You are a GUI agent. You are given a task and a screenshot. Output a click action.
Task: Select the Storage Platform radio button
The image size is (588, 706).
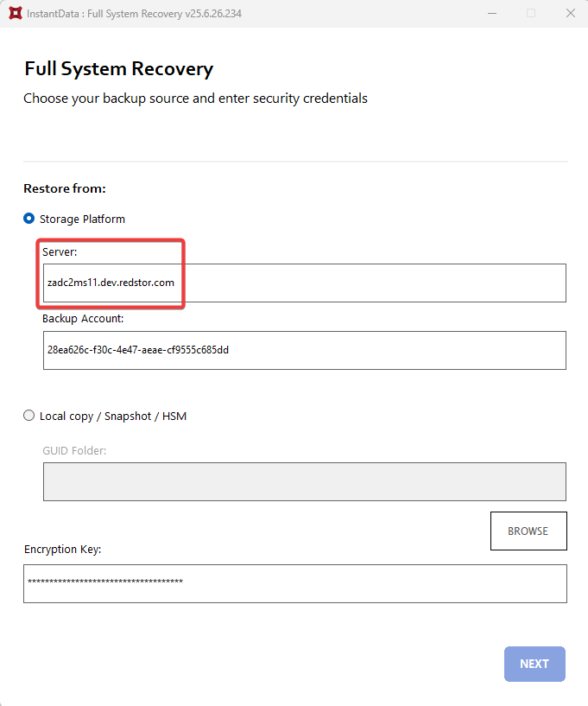tap(28, 219)
